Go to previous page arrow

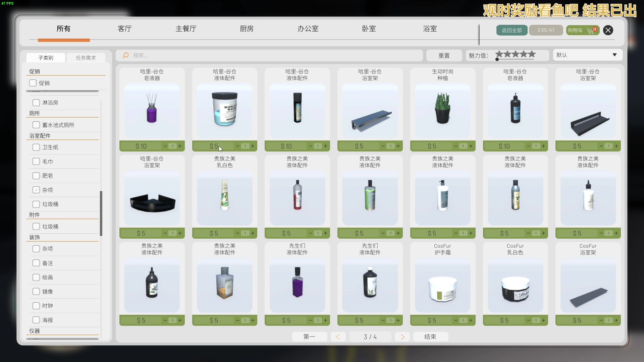[338, 337]
